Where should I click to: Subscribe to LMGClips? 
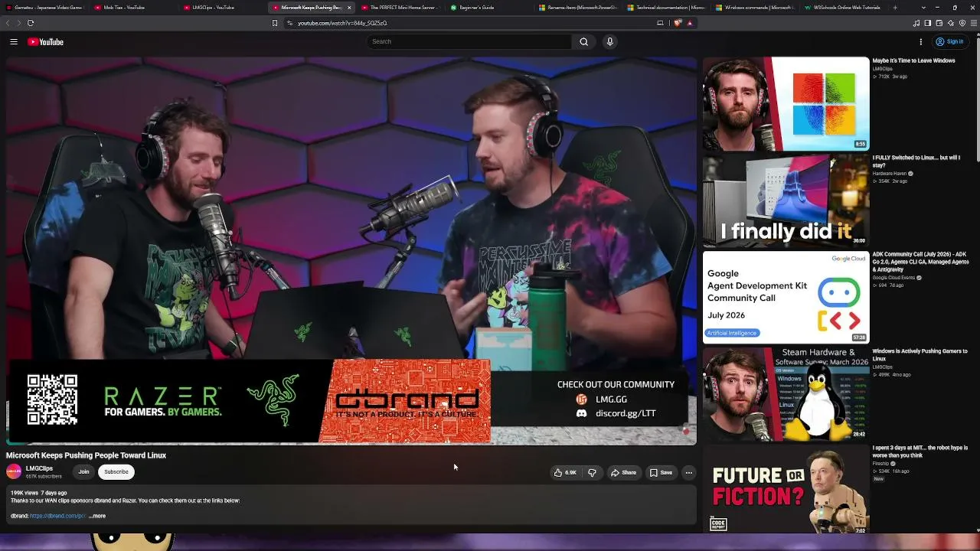pos(116,472)
